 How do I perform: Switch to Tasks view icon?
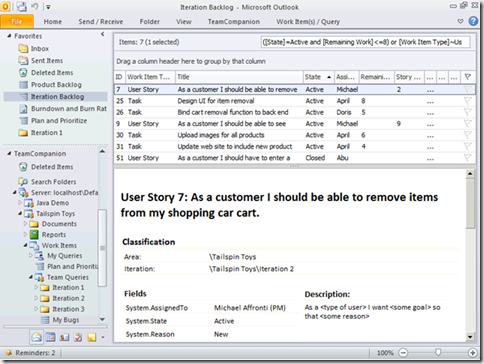pyautogui.click(x=78, y=337)
